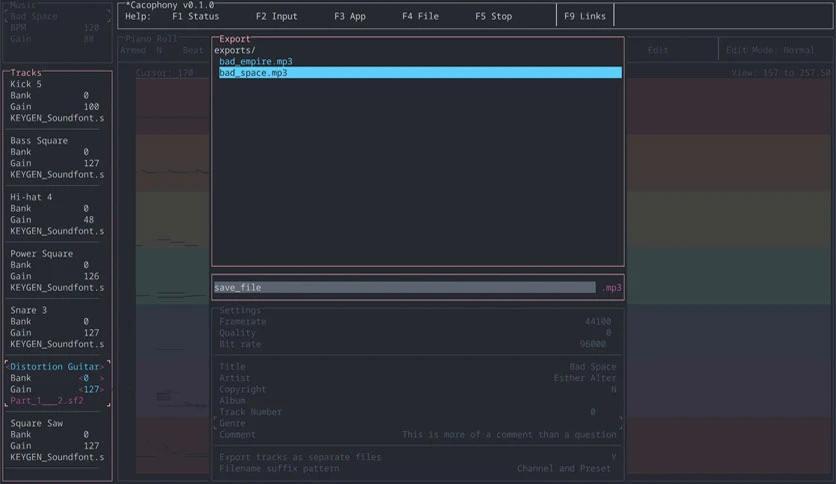Screen dimensions: 836x484
Task: Click Hi-hat 4 gain value 48
Action: click(x=89, y=220)
